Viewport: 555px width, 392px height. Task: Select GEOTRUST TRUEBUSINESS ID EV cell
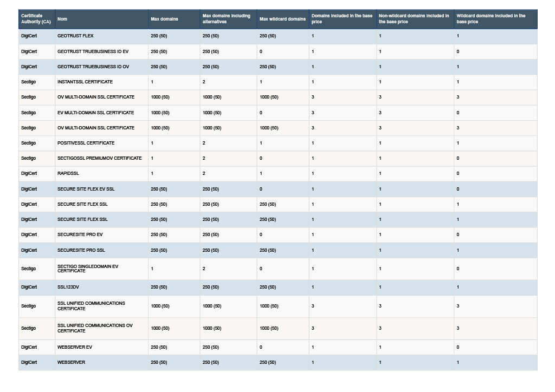point(93,51)
